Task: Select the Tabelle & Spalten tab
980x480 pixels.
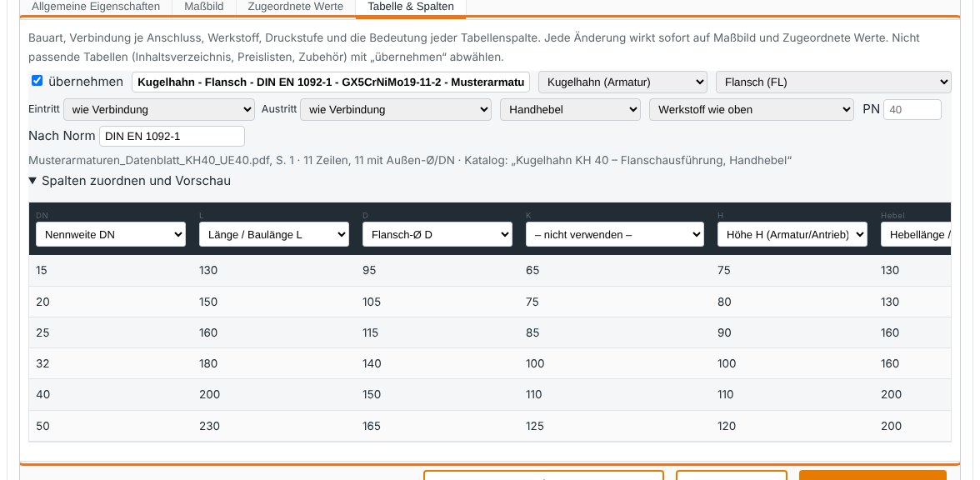Action: (411, 7)
